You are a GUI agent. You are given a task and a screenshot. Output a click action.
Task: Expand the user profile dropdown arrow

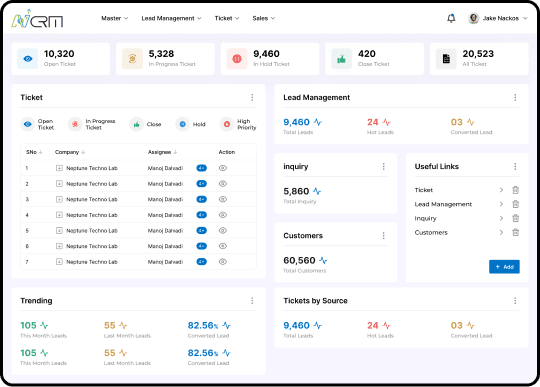[x=525, y=18]
